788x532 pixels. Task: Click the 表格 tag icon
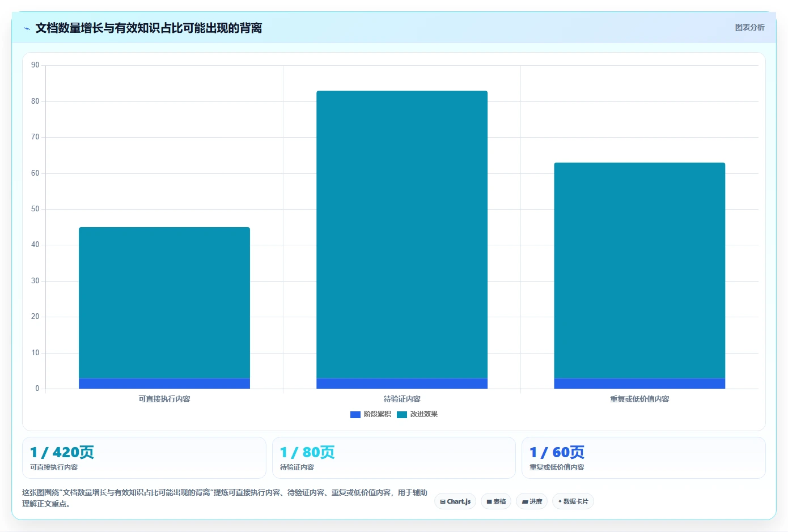click(489, 502)
